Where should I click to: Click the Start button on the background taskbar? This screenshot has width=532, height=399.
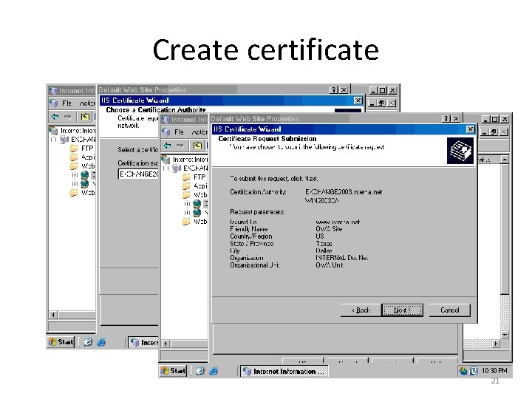point(61,342)
